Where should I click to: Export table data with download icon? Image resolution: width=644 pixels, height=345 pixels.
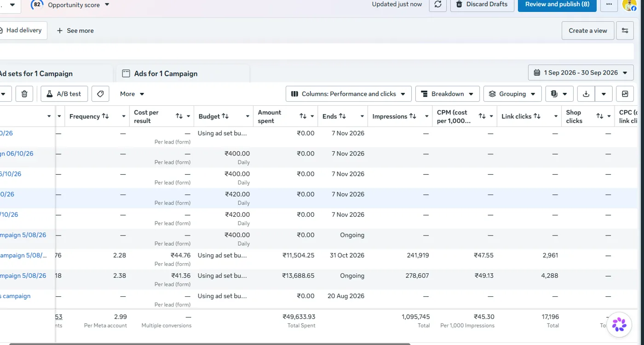point(586,94)
